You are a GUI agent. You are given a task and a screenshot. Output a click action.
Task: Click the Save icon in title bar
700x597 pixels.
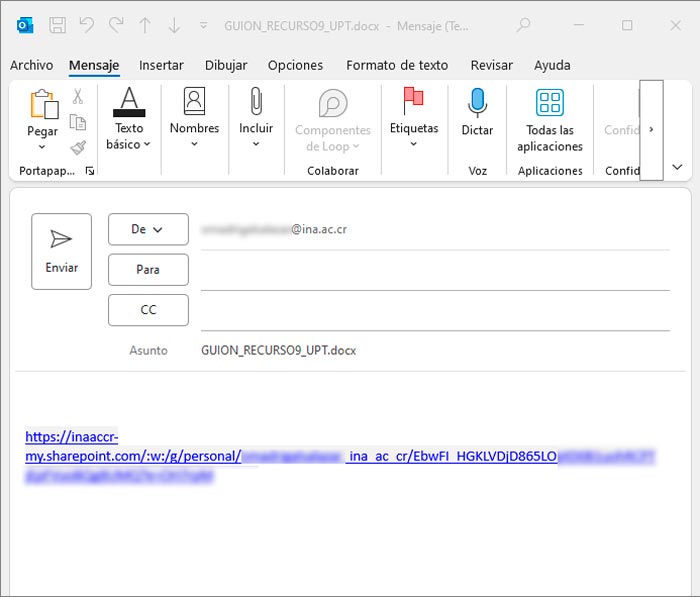click(x=58, y=24)
